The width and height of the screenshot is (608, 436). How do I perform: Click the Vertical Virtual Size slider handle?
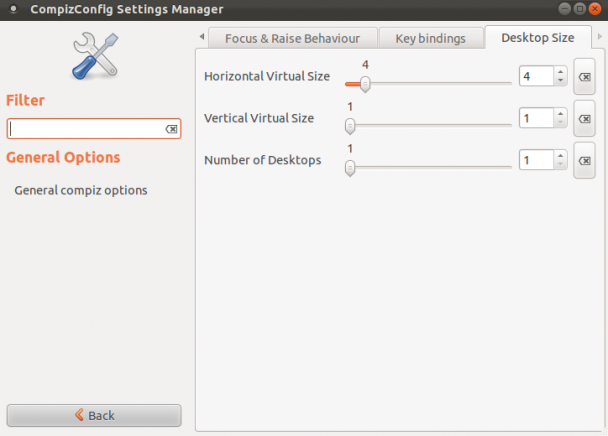(350, 126)
